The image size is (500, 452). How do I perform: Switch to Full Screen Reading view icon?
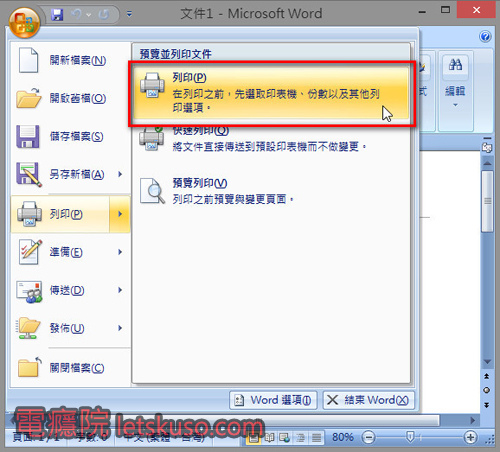coord(269,437)
